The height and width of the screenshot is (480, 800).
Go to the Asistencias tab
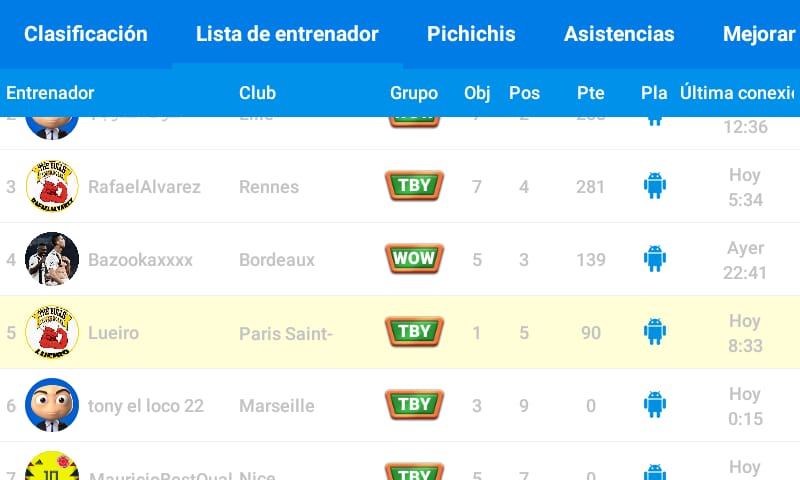(x=619, y=34)
